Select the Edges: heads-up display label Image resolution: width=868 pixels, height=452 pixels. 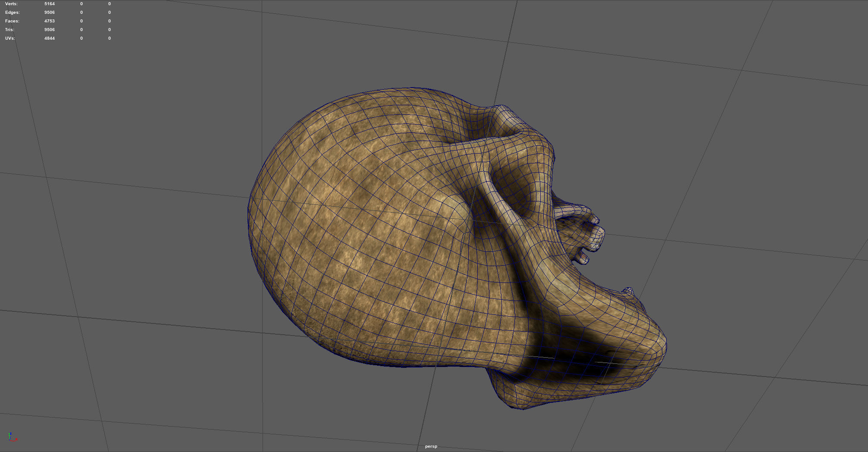(13, 13)
